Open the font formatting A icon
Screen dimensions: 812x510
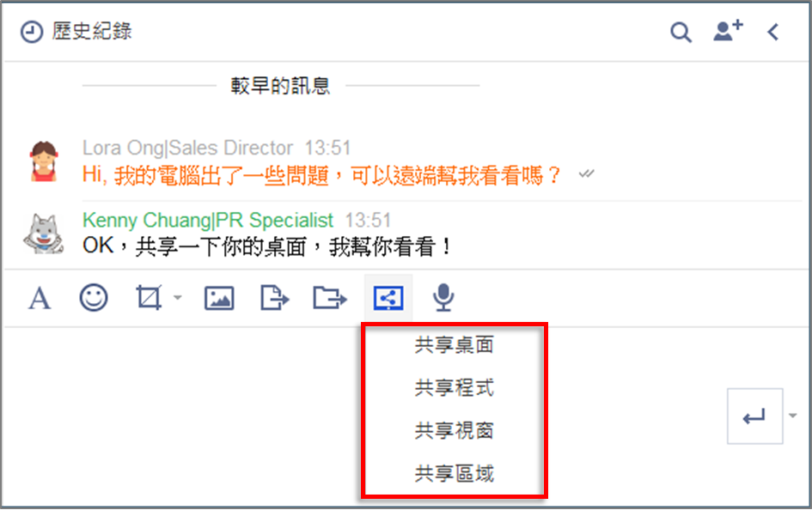tap(40, 298)
